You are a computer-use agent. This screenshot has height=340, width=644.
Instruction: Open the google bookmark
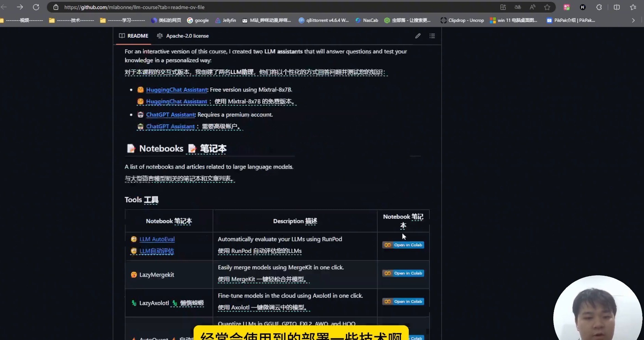pos(198,20)
